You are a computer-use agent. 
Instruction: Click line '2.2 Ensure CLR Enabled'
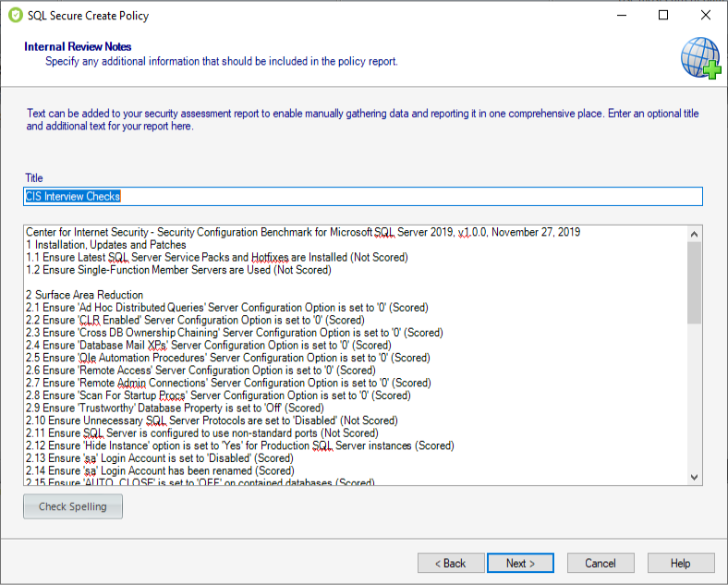tap(196, 320)
